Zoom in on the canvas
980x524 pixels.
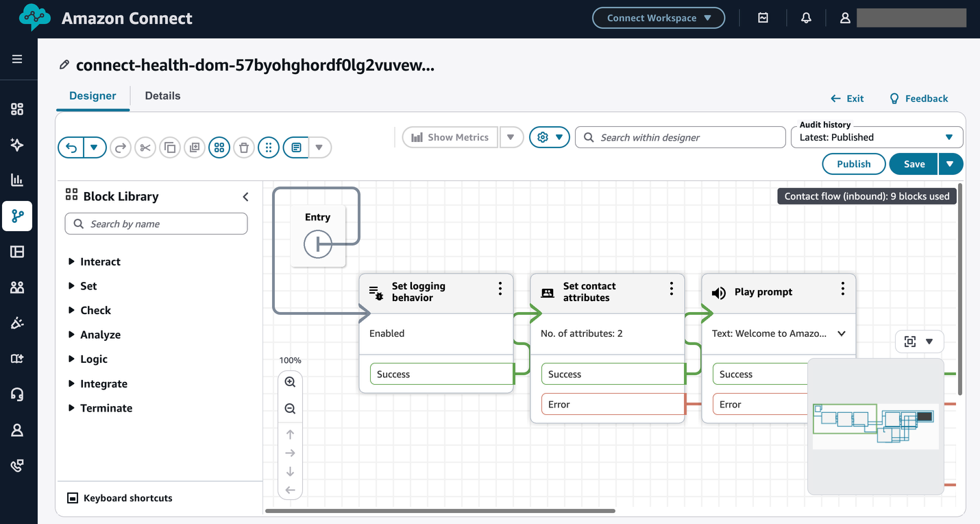(x=290, y=382)
